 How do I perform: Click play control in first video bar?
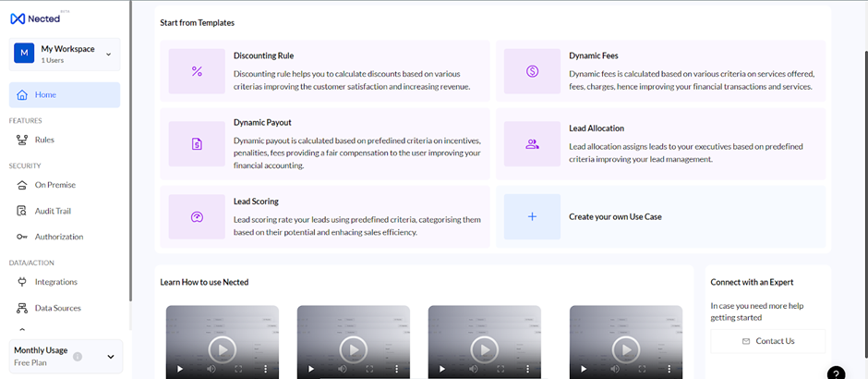click(179, 369)
